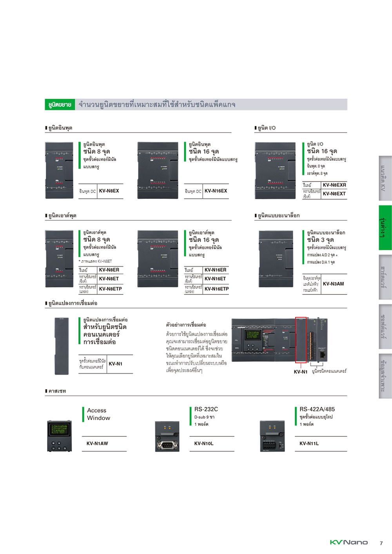Select the KV-N8ER model number
Screen dimensions: 392x554
pos(109,270)
